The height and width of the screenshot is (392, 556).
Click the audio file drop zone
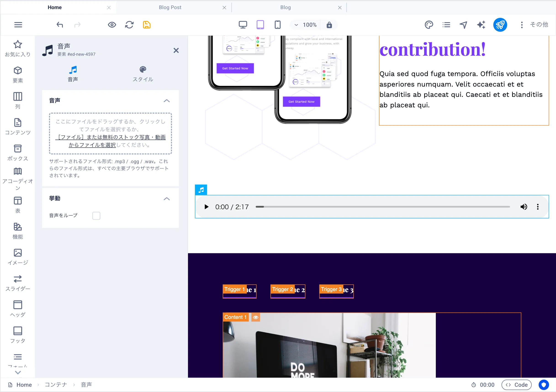(x=110, y=133)
